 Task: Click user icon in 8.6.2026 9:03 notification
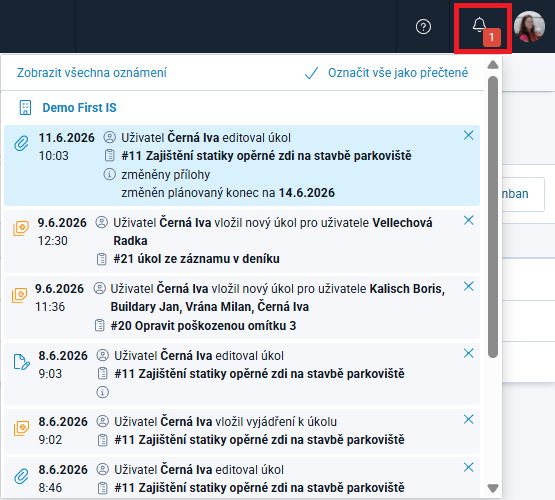click(103, 355)
